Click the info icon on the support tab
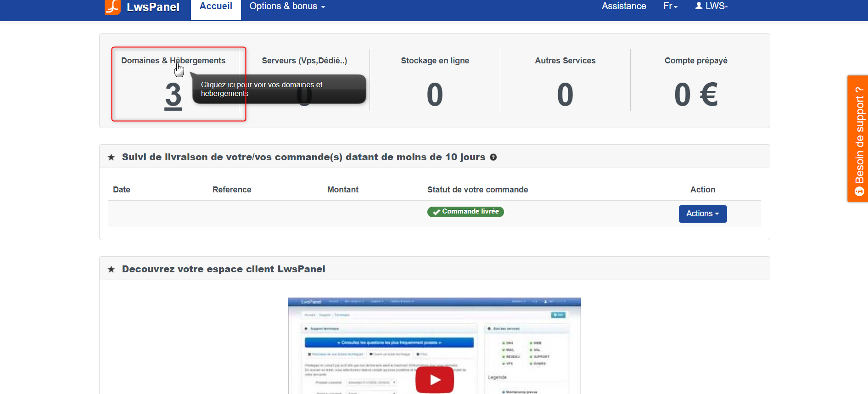Image resolution: width=868 pixels, height=394 pixels. point(859,191)
